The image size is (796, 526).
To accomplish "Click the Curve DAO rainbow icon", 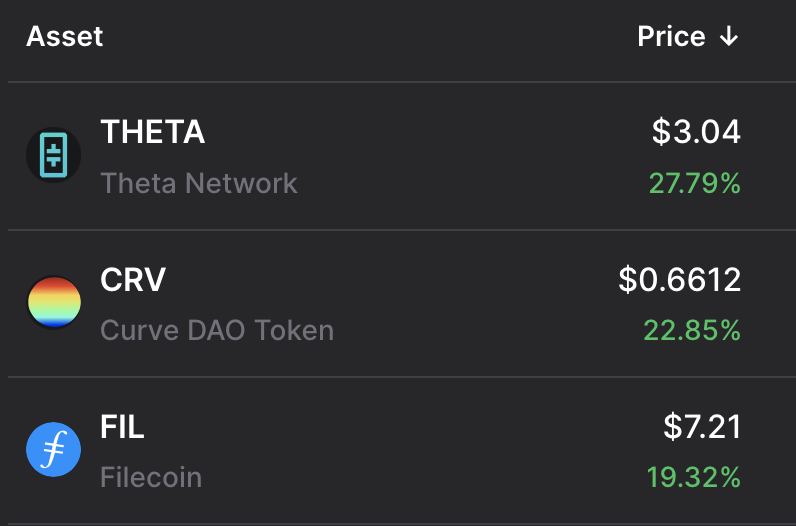I will point(53,303).
